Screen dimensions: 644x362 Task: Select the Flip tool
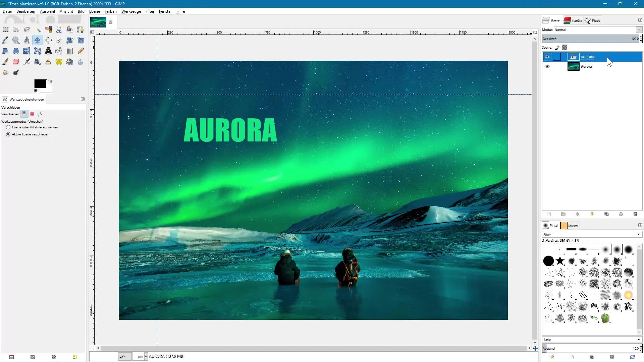tap(27, 51)
